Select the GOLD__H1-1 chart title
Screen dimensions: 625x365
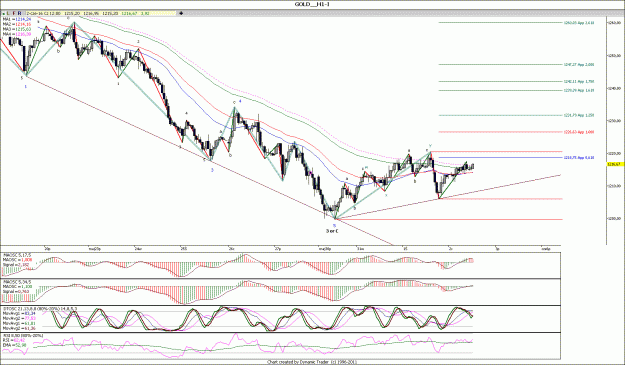tap(312, 4)
